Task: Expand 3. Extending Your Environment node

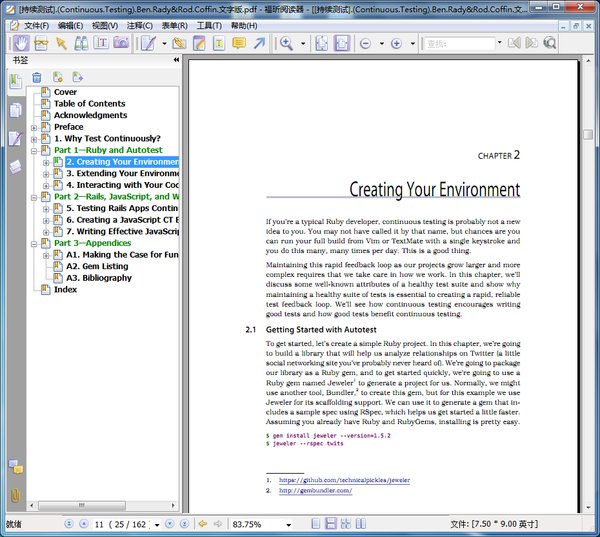Action: tap(46, 174)
